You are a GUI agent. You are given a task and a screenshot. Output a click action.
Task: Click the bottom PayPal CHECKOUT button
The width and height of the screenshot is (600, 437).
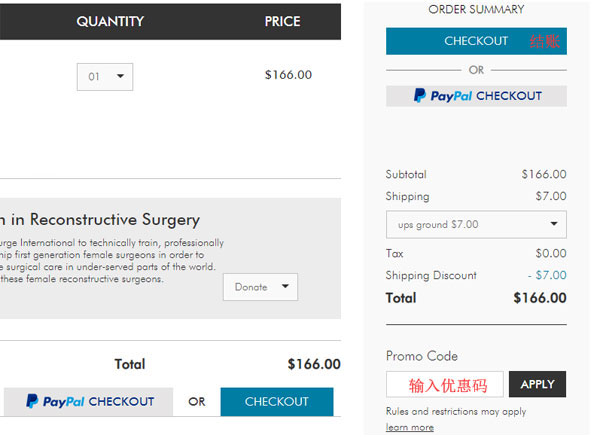pos(88,402)
